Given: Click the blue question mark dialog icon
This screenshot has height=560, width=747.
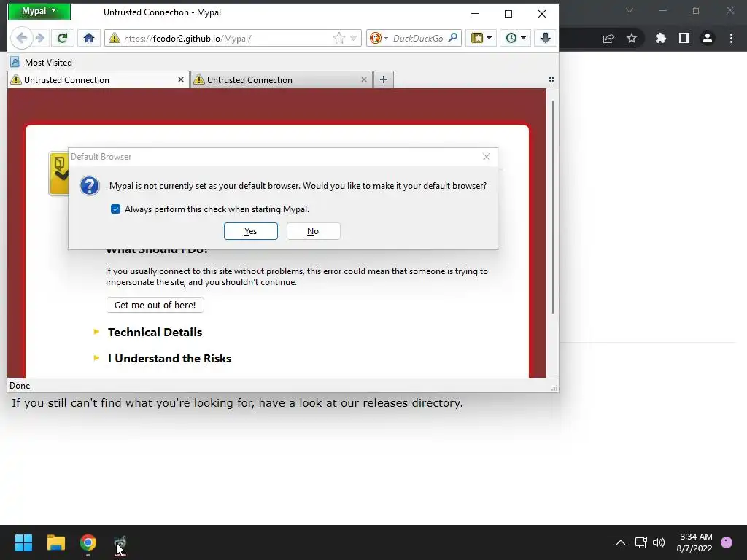Looking at the screenshot, I should click(x=90, y=186).
